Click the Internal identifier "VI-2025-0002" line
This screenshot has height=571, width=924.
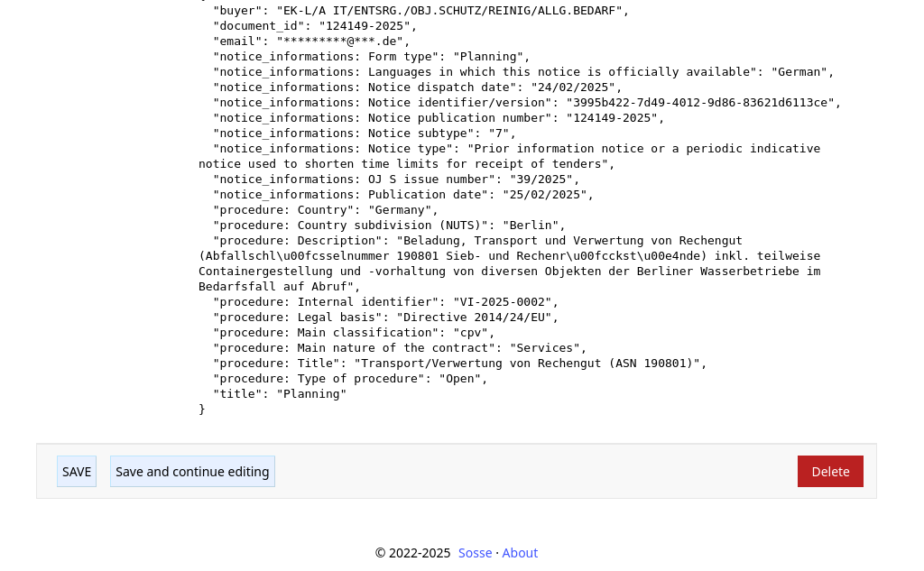[x=386, y=301]
